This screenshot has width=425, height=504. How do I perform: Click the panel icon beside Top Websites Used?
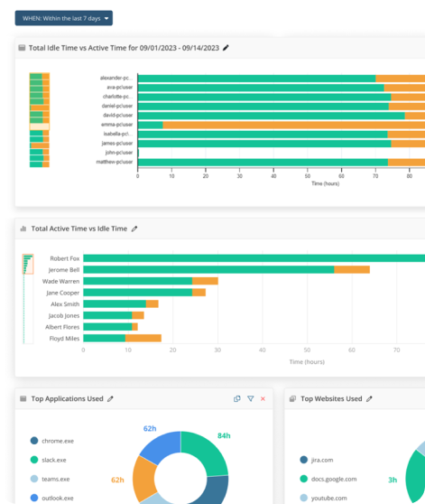pos(292,399)
